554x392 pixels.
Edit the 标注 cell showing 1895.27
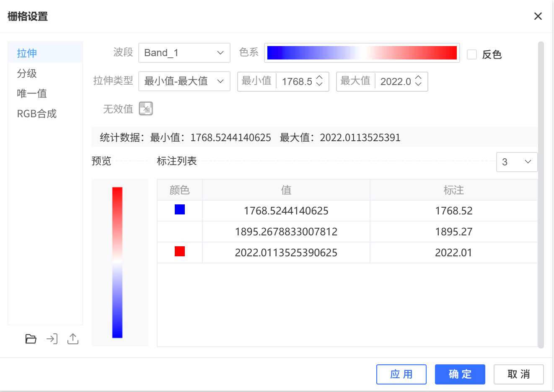coord(453,231)
